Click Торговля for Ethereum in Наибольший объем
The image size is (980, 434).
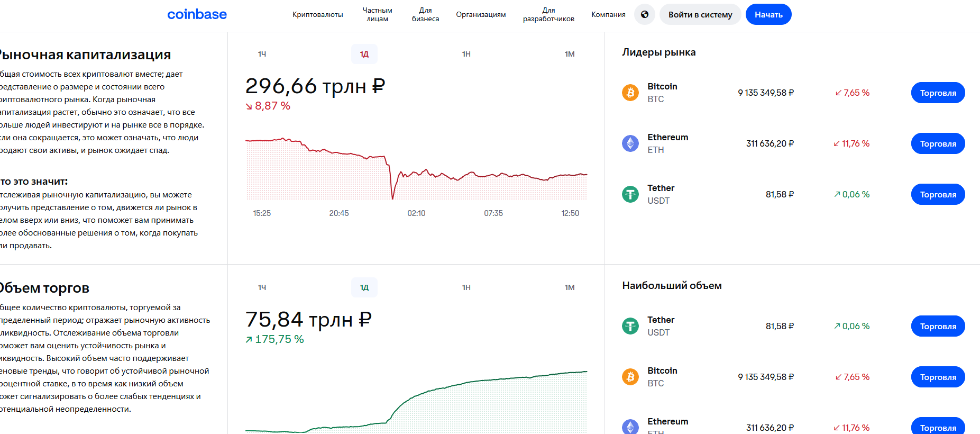(x=938, y=427)
